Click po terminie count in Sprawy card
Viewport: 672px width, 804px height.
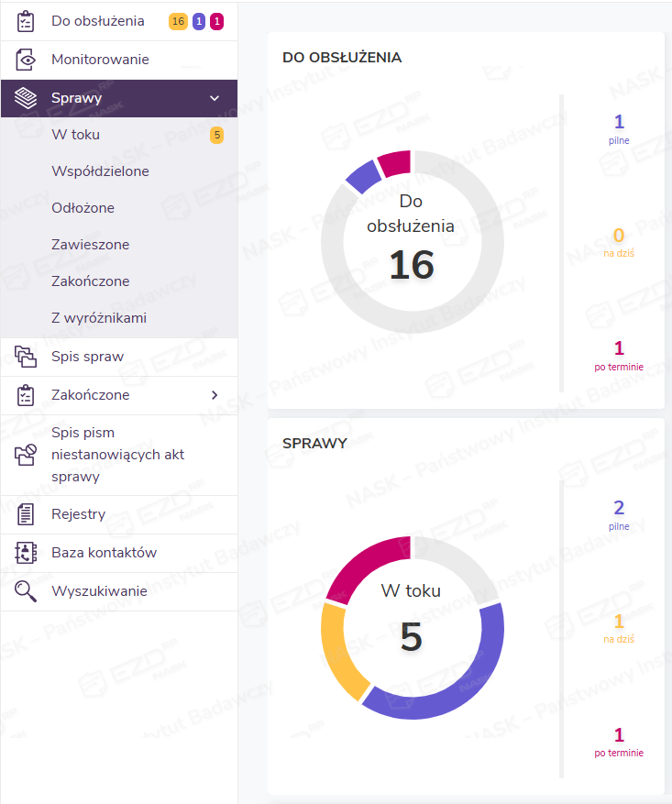pyautogui.click(x=619, y=735)
